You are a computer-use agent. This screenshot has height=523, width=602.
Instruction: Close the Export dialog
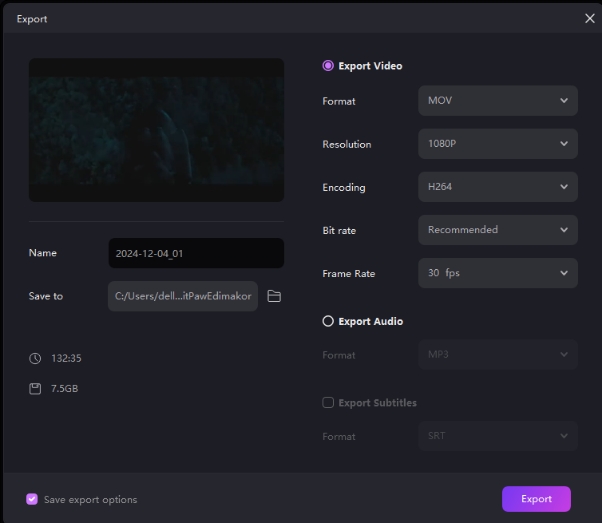point(589,18)
